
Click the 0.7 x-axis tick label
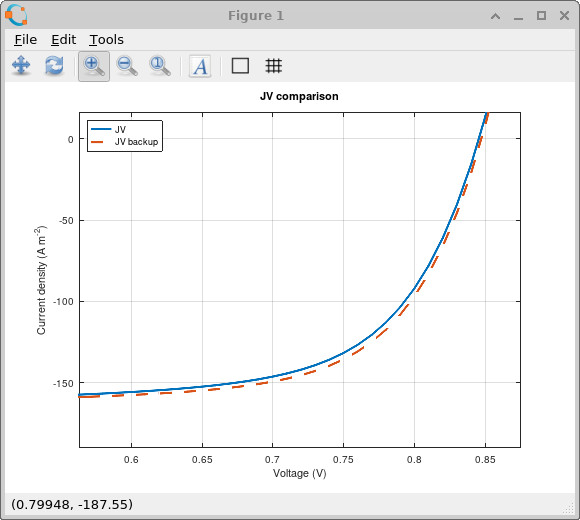(x=272, y=459)
